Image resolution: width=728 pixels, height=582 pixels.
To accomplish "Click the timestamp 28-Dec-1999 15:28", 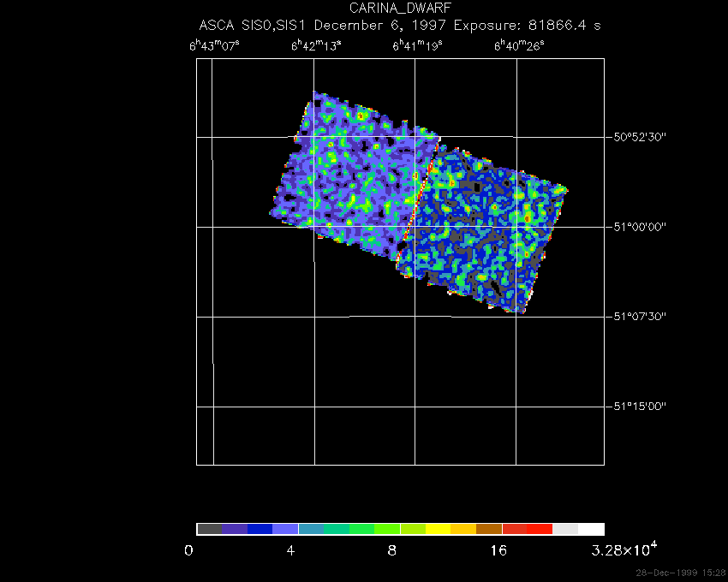I will click(x=681, y=573).
